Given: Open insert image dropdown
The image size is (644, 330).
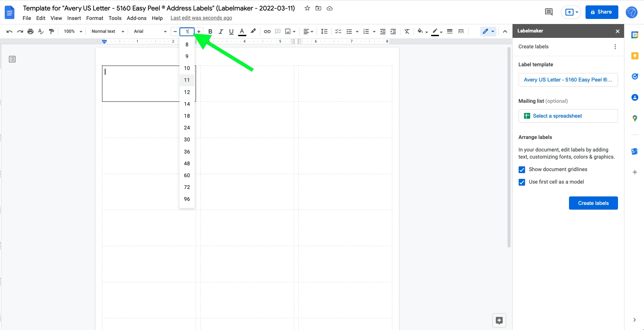Looking at the screenshot, I should 290,31.
